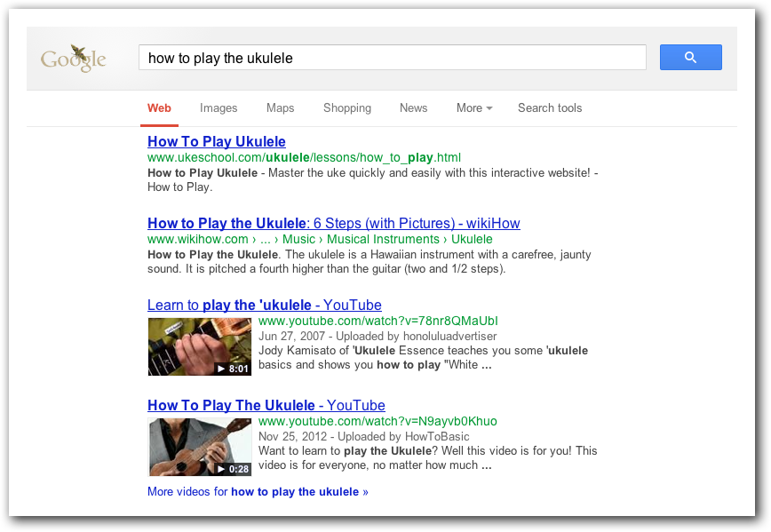Open Search tools options
The image size is (771, 532).
click(x=550, y=108)
